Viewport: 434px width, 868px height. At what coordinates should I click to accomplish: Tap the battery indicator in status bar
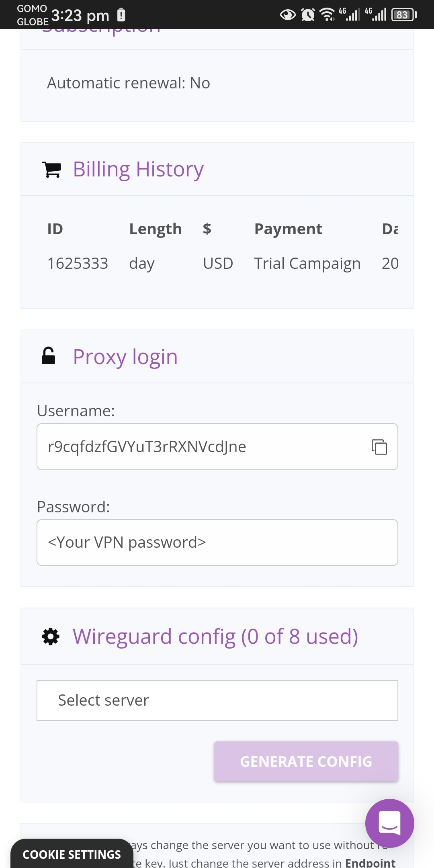[x=404, y=15]
